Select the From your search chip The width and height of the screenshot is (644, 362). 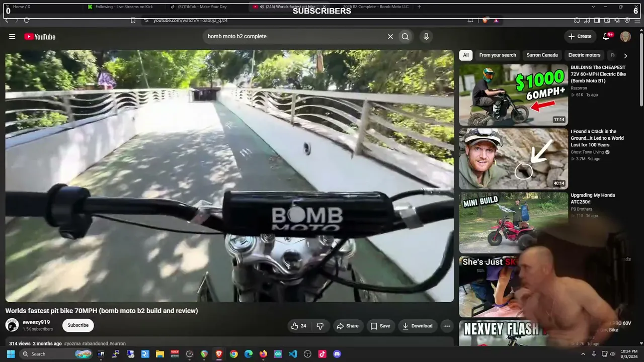pyautogui.click(x=498, y=55)
